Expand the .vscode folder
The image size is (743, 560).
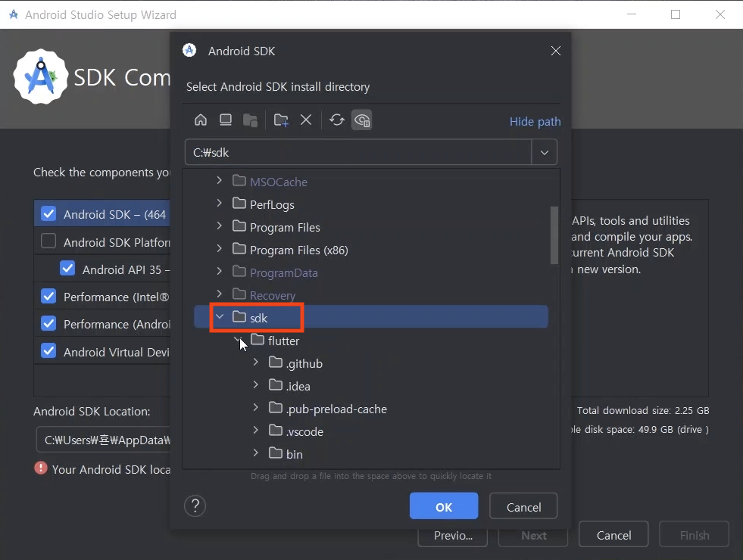[255, 431]
